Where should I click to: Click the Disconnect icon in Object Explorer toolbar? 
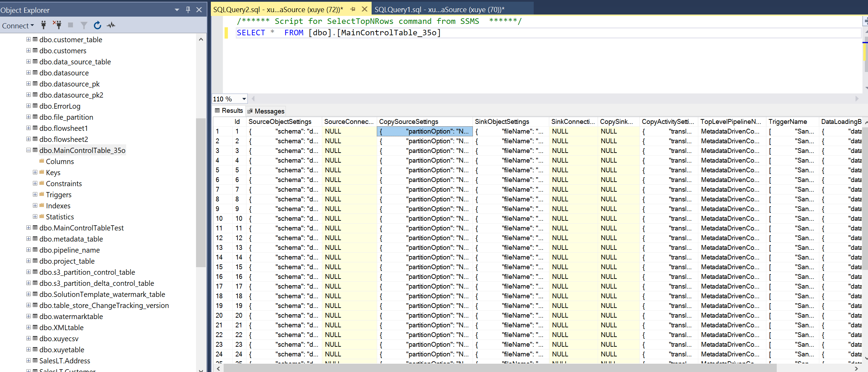(57, 25)
